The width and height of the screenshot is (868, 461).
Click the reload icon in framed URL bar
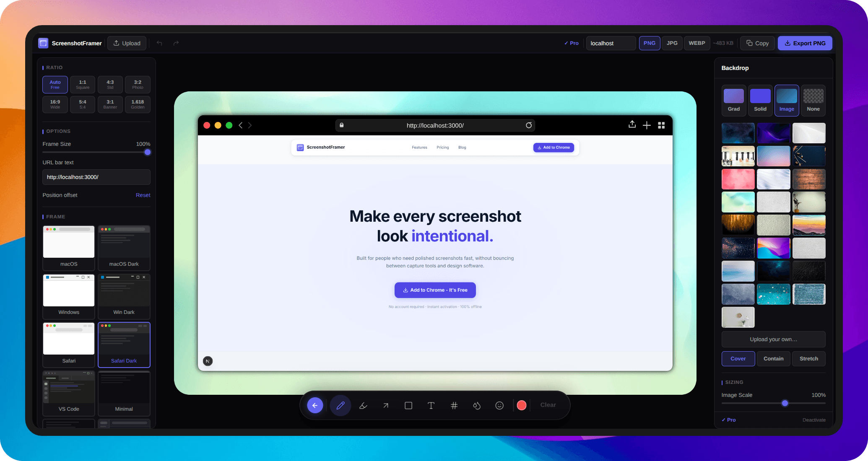[x=529, y=125]
